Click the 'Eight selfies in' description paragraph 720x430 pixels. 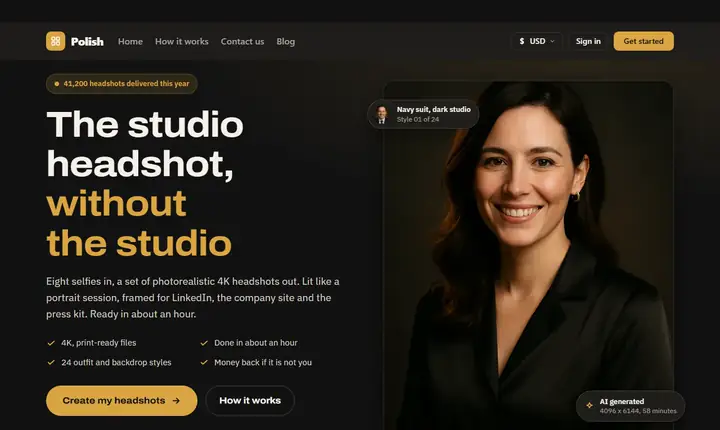pos(193,298)
